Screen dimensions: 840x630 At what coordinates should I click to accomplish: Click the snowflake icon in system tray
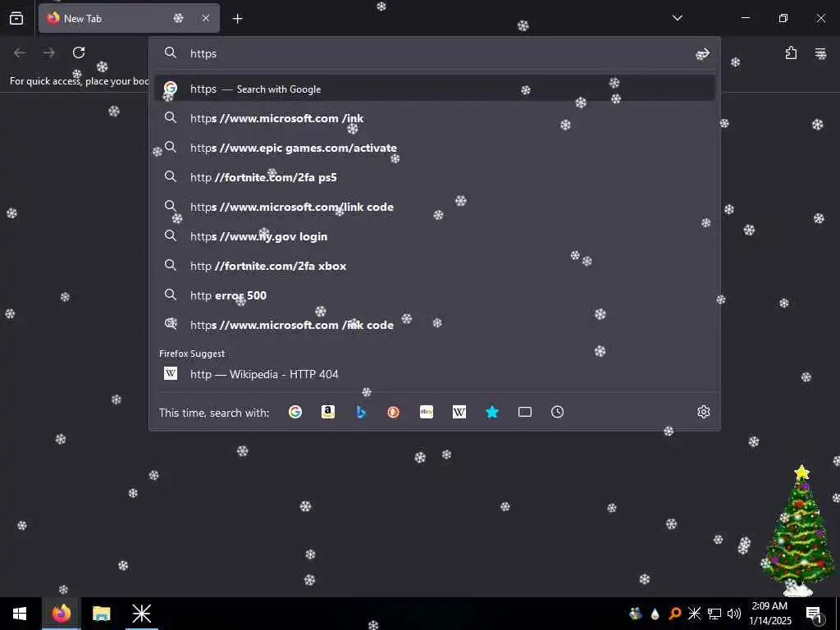click(694, 614)
